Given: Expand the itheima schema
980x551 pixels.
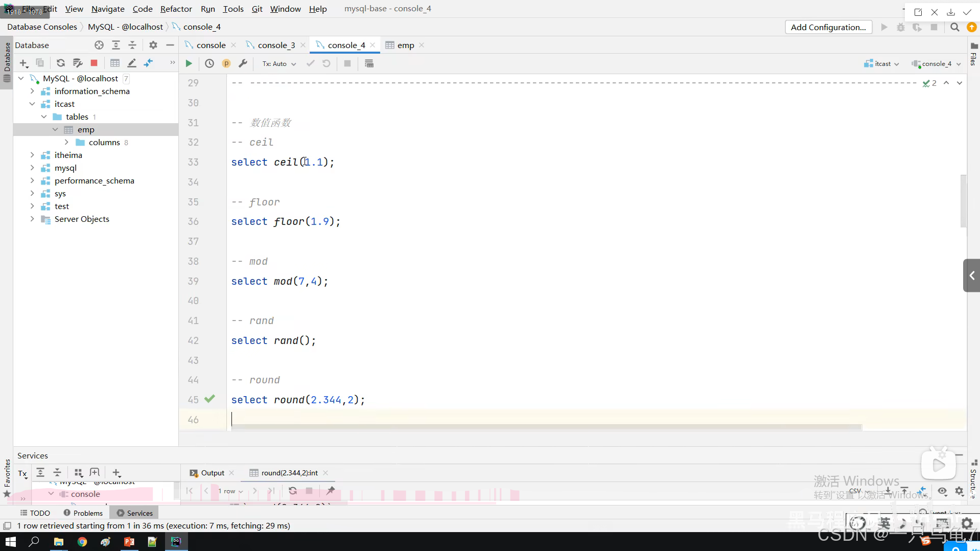Looking at the screenshot, I should pyautogui.click(x=32, y=155).
